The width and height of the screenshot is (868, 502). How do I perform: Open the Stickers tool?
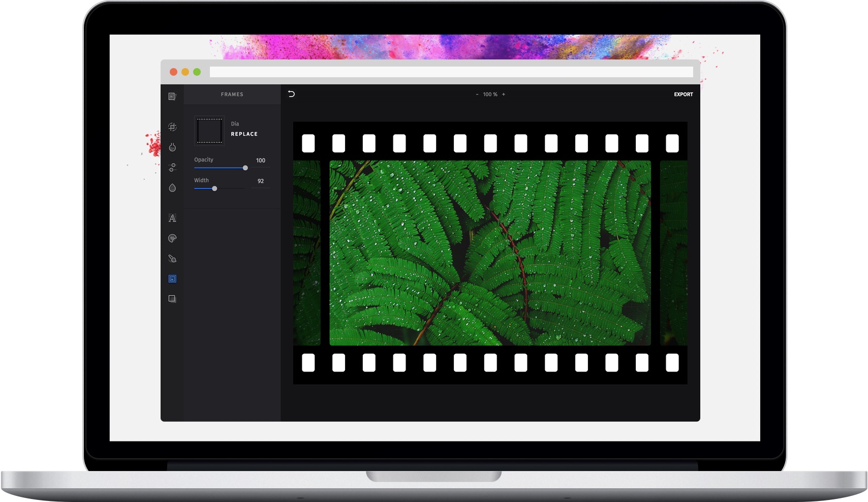[x=172, y=238]
